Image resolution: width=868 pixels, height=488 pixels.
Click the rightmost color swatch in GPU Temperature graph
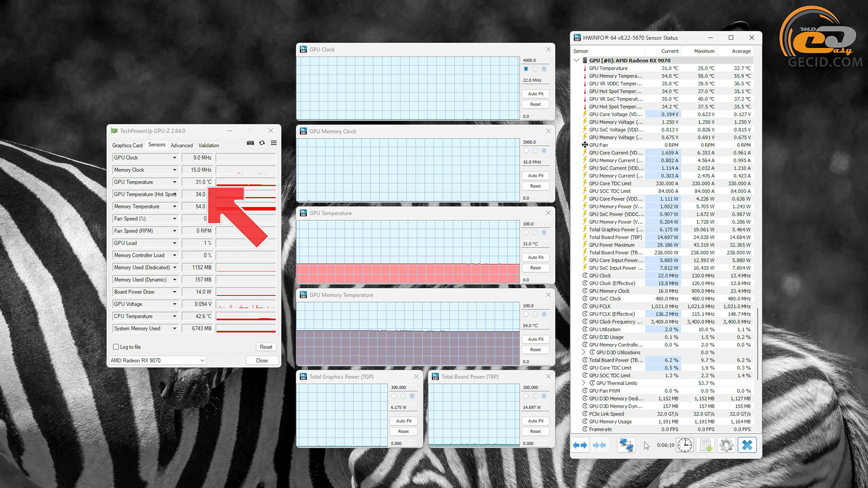(x=544, y=232)
